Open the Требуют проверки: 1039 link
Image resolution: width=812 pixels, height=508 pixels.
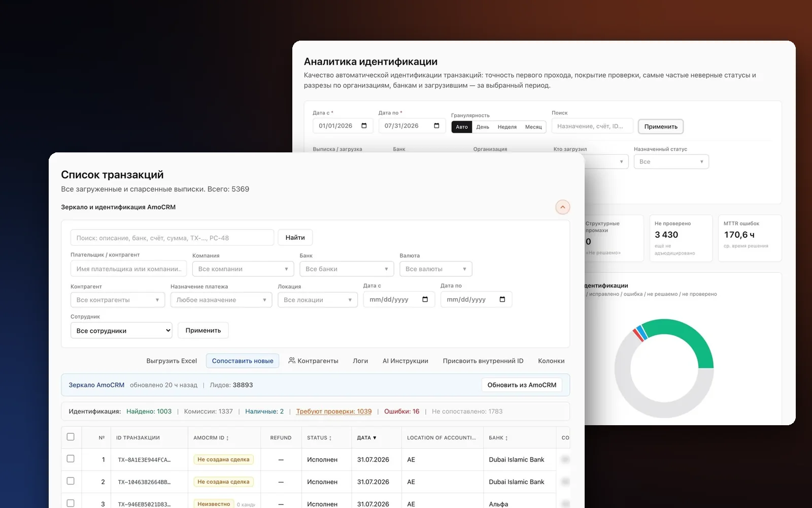click(x=334, y=411)
